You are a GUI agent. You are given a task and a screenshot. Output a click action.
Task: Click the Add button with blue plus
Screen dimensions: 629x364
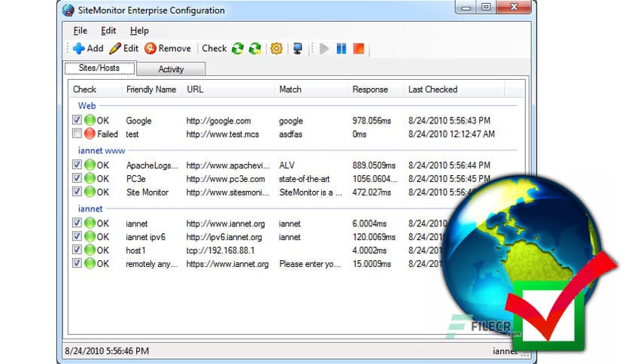[x=88, y=48]
